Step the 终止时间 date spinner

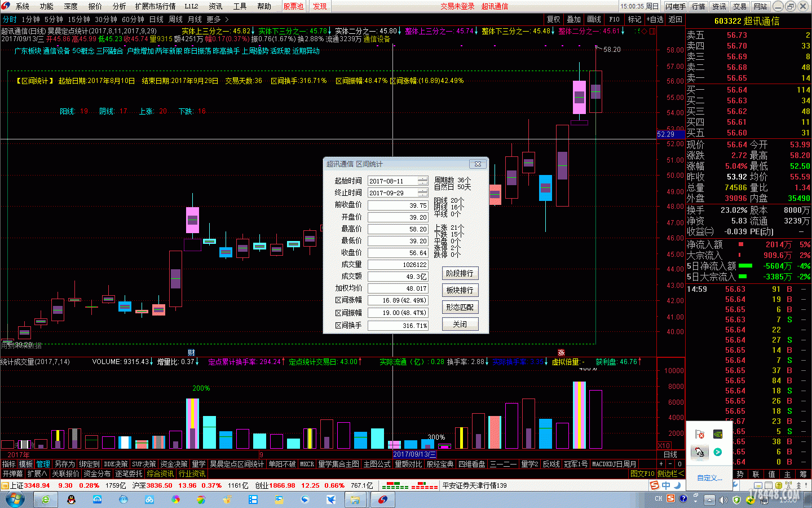click(422, 192)
